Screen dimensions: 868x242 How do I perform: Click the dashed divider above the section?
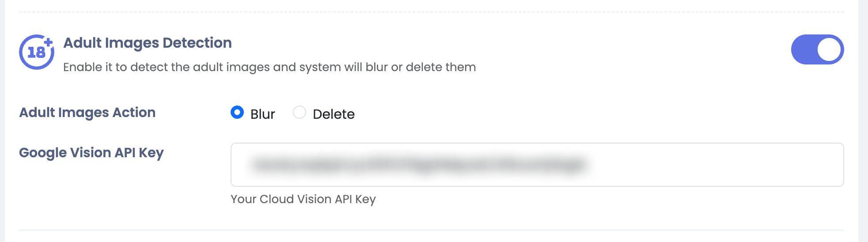coord(431,12)
